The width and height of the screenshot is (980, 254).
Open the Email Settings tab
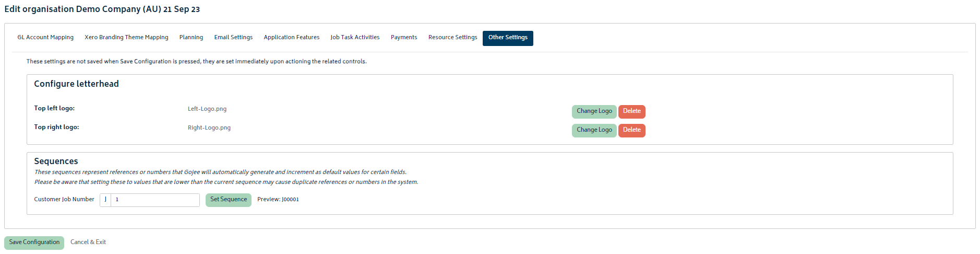(x=233, y=38)
